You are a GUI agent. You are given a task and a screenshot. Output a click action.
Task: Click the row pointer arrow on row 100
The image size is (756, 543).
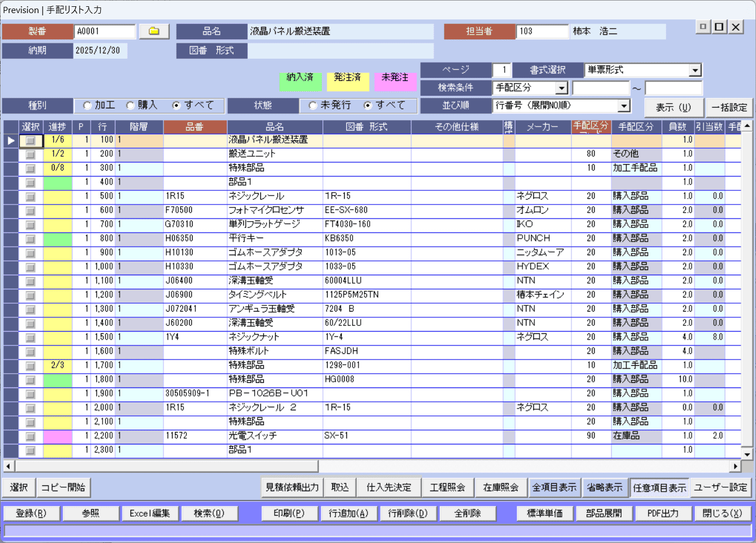[x=11, y=140]
